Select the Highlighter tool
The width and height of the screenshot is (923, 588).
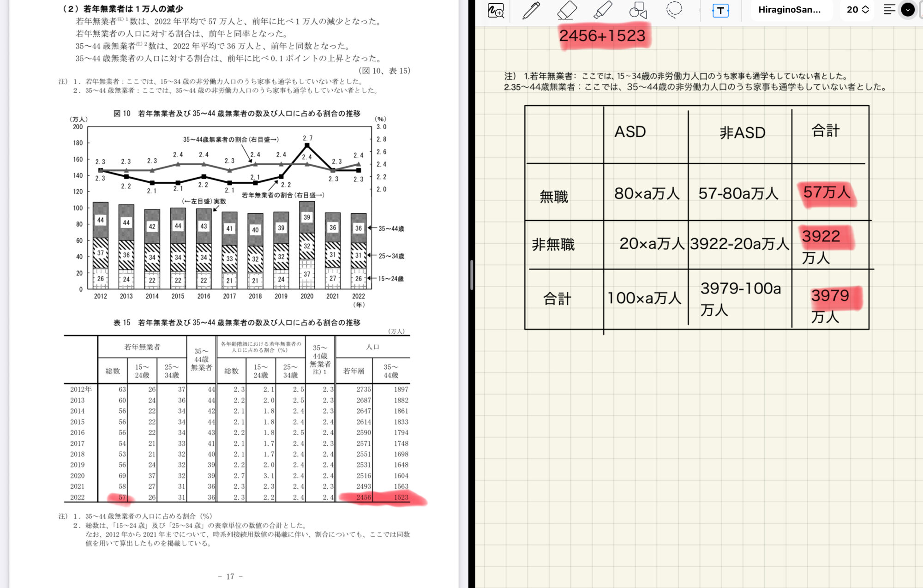pyautogui.click(x=602, y=10)
